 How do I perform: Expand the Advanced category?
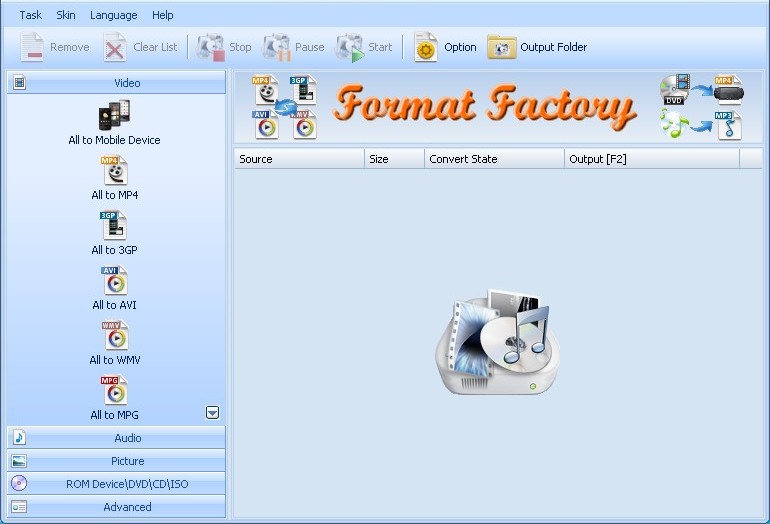click(116, 507)
